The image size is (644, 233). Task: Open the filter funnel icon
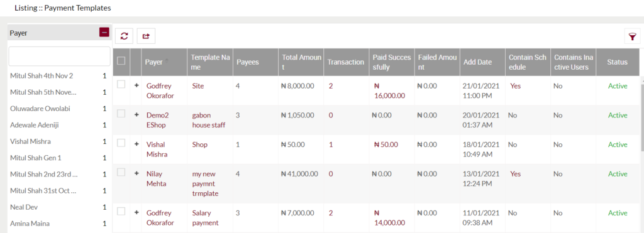point(633,36)
